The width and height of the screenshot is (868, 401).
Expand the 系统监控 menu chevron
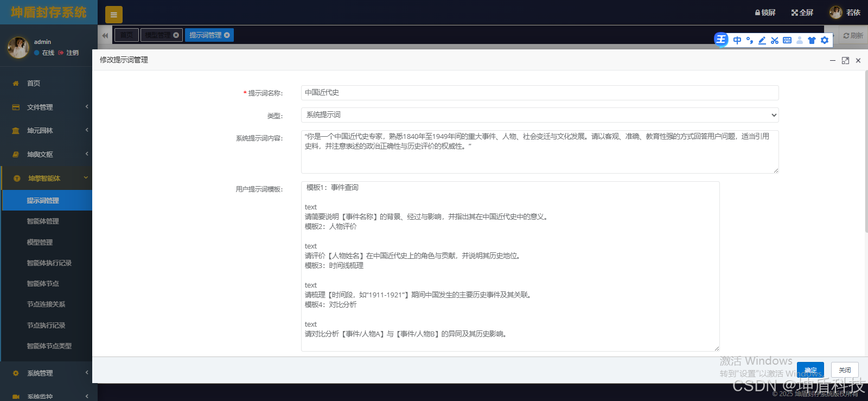click(x=87, y=396)
